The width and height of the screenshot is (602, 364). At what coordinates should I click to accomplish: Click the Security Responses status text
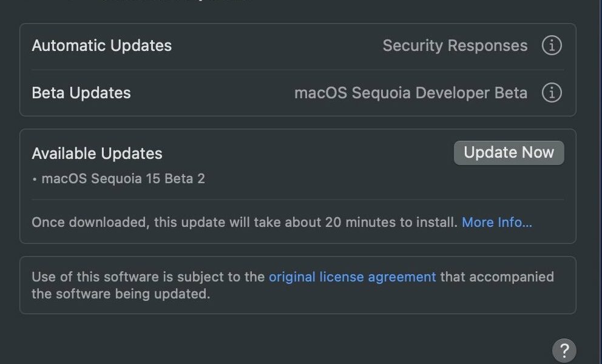(x=455, y=45)
